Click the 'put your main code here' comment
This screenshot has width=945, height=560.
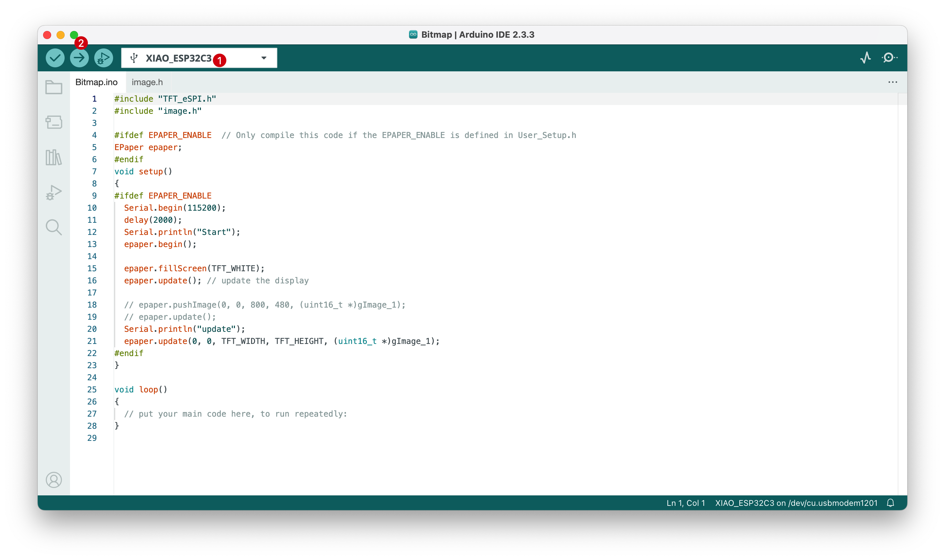coord(235,414)
